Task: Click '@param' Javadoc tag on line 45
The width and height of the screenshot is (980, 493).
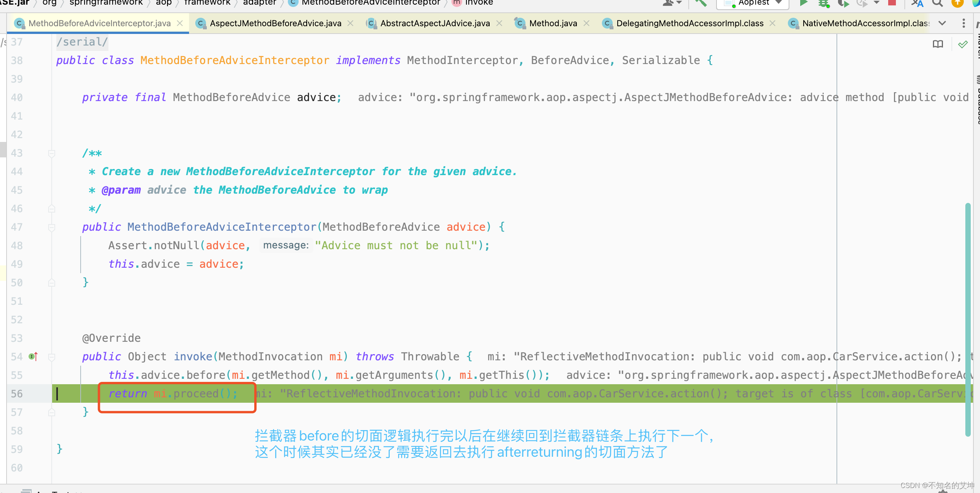Action: point(121,190)
